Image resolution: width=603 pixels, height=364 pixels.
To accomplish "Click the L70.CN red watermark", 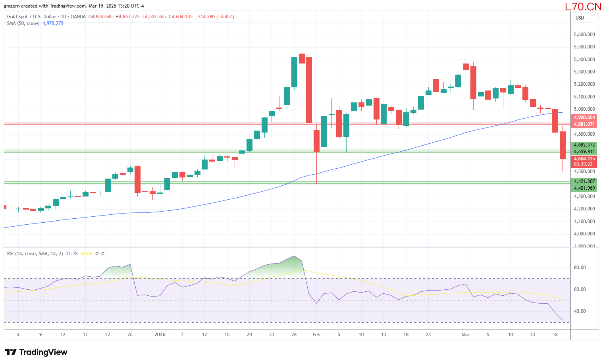I will tap(583, 7).
